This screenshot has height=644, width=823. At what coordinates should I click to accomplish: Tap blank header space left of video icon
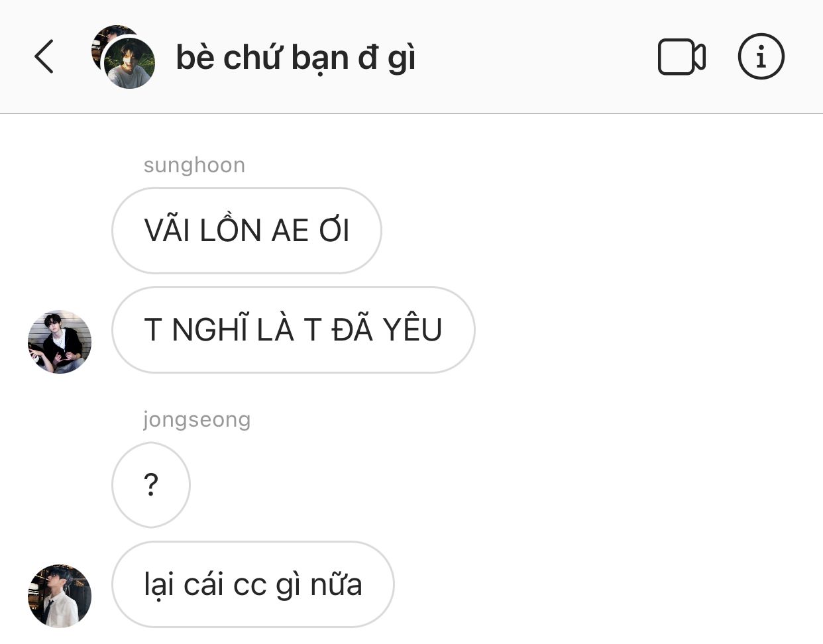click(x=537, y=57)
